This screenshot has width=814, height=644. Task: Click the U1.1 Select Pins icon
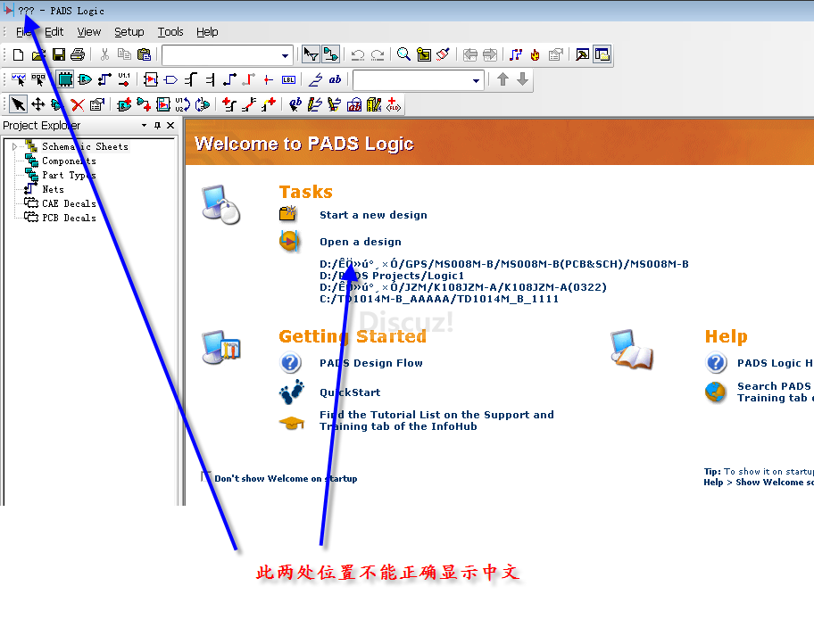click(x=124, y=79)
